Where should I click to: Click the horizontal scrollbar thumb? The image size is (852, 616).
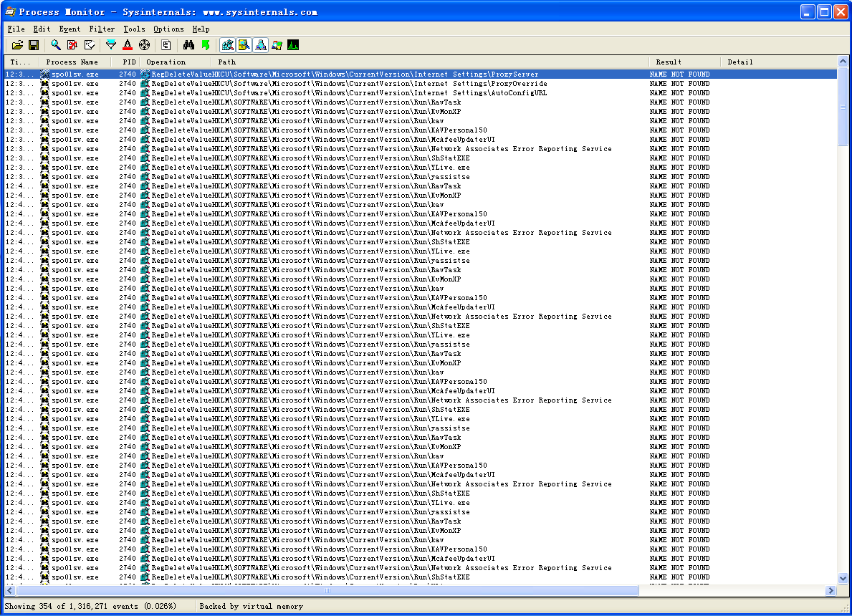click(327, 590)
